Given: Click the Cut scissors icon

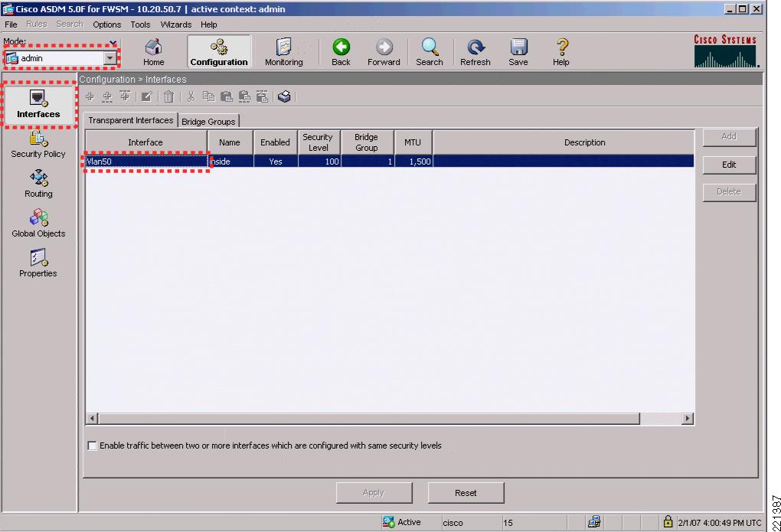Looking at the screenshot, I should pyautogui.click(x=191, y=96).
